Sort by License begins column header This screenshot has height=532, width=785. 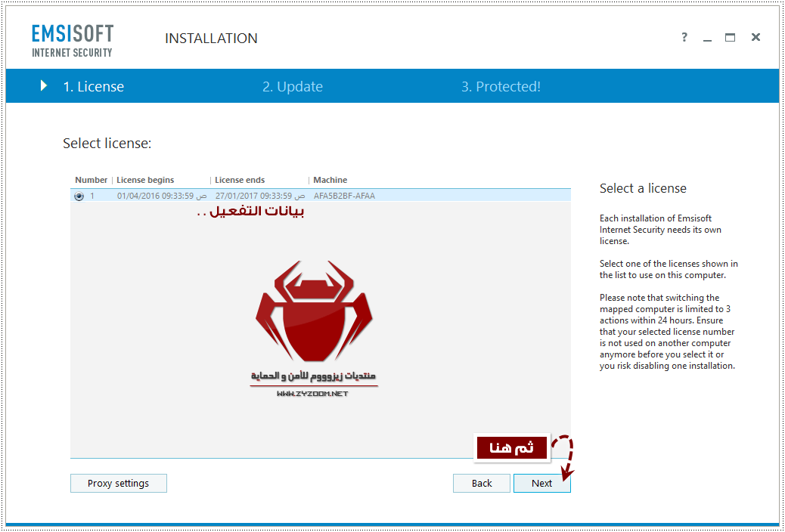coord(145,180)
